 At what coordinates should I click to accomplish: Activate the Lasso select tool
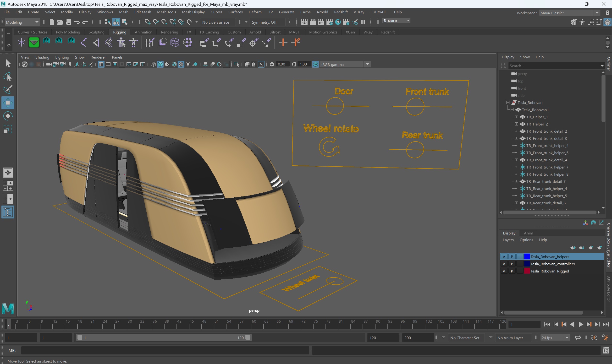pyautogui.click(x=8, y=77)
